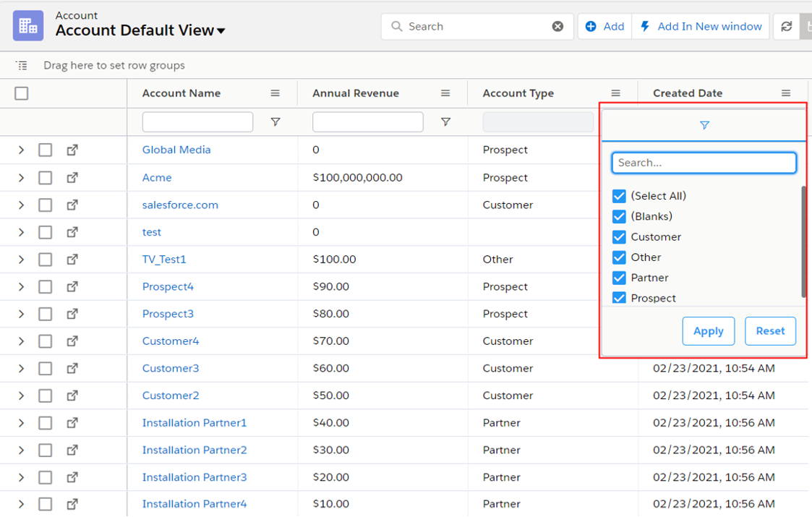Expand the Global Media row
Screen dimensions: 812x517
(21, 150)
